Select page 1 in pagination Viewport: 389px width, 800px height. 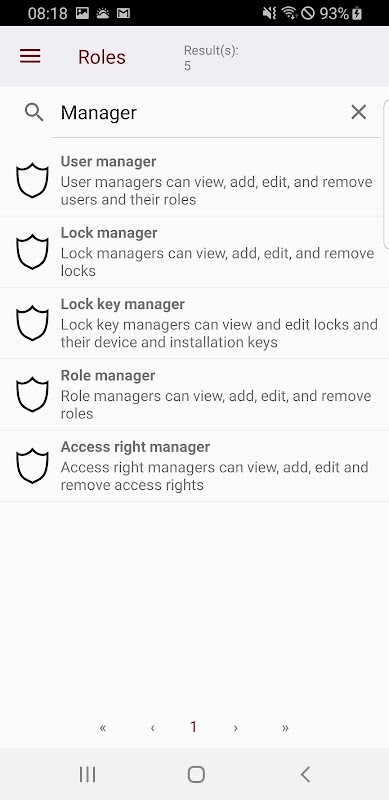pos(193,727)
